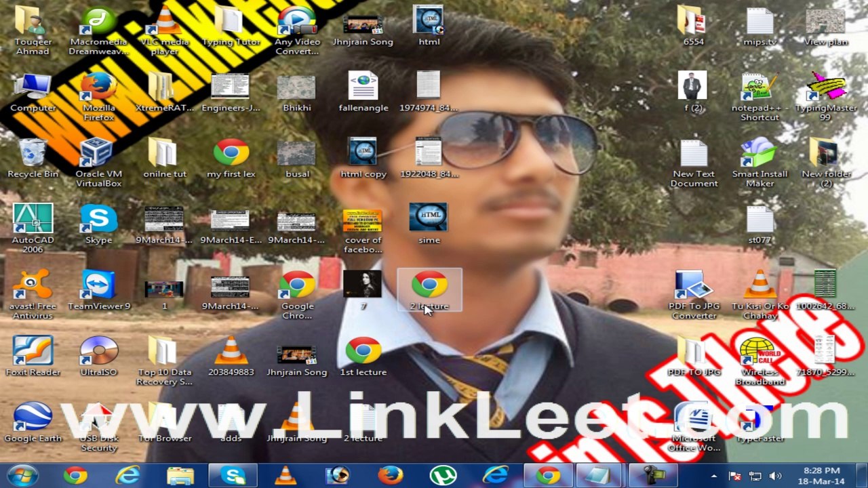Select the '1st lecture' Chrome file
Screen dimensions: 868x488
pos(363,357)
